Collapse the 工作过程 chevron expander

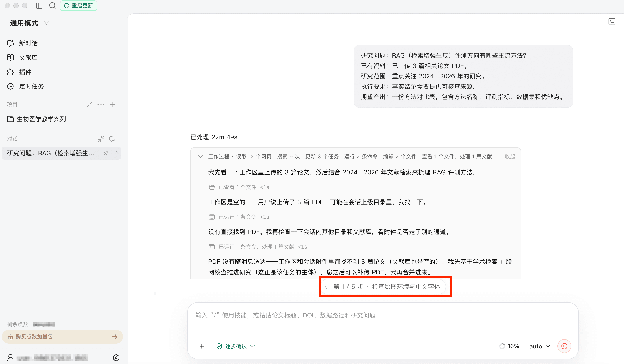tap(200, 157)
